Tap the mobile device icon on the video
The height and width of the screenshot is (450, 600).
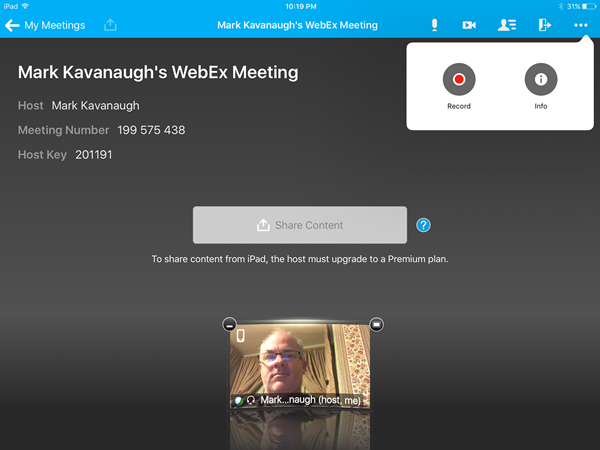(x=240, y=336)
